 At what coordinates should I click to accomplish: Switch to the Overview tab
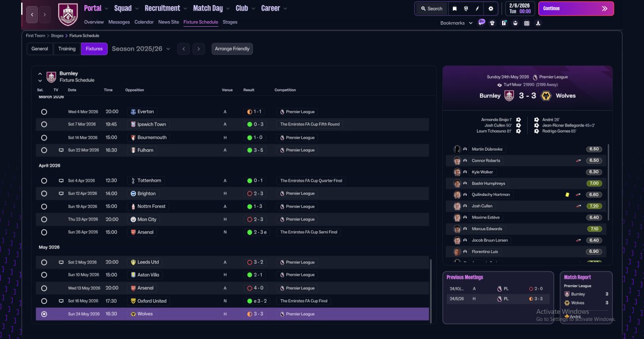94,22
